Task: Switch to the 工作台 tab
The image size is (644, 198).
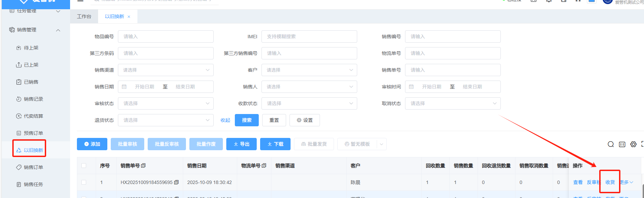Action: (84, 16)
